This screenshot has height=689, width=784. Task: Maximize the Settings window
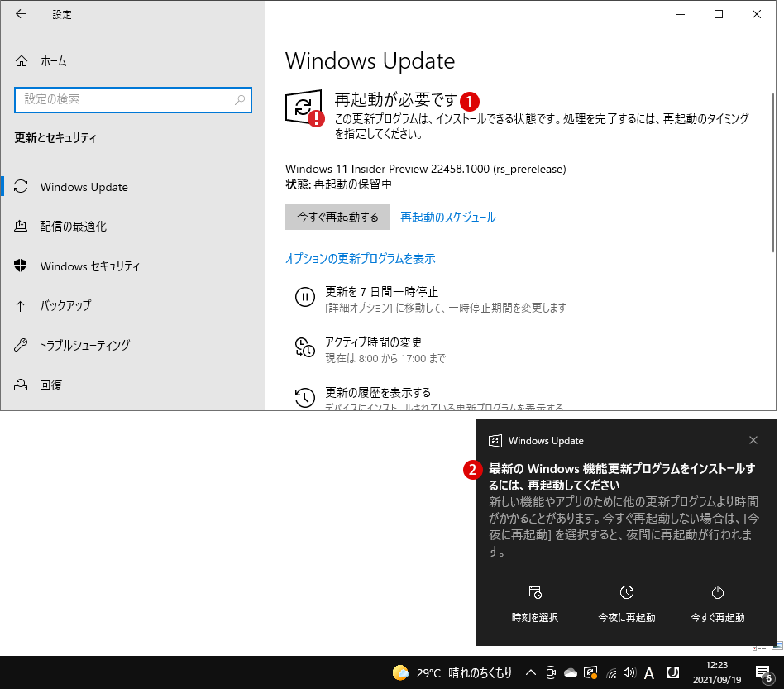719,14
